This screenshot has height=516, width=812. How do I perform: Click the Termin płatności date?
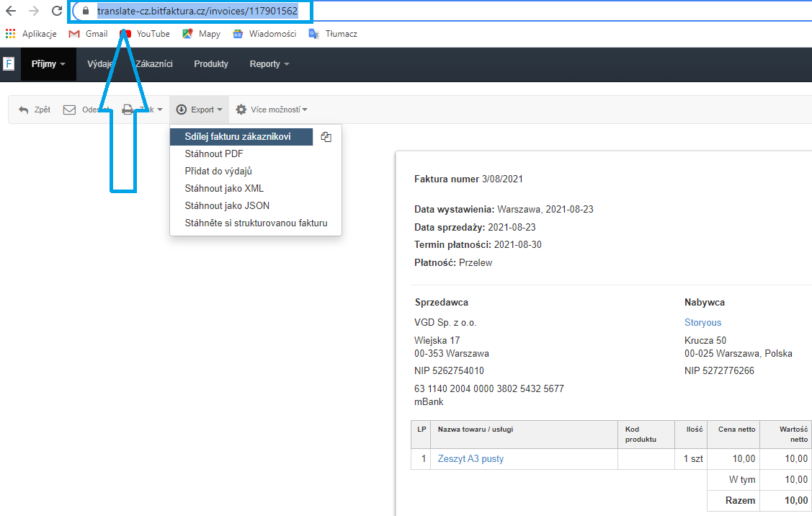click(x=518, y=244)
